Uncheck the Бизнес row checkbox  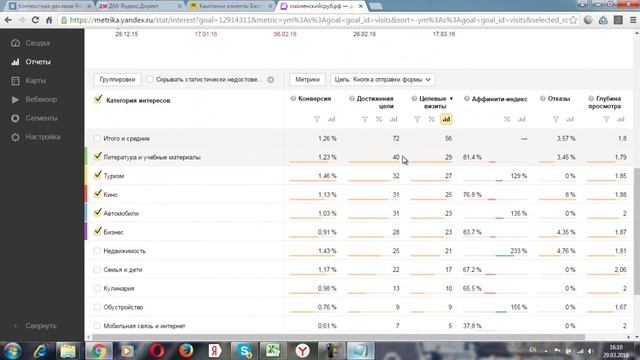pyautogui.click(x=97, y=231)
